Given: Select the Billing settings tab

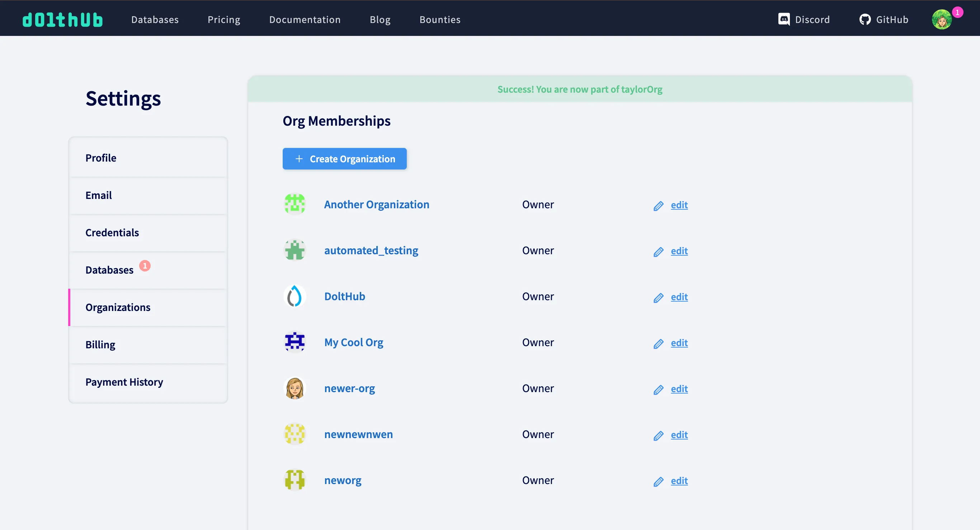Looking at the screenshot, I should point(100,345).
